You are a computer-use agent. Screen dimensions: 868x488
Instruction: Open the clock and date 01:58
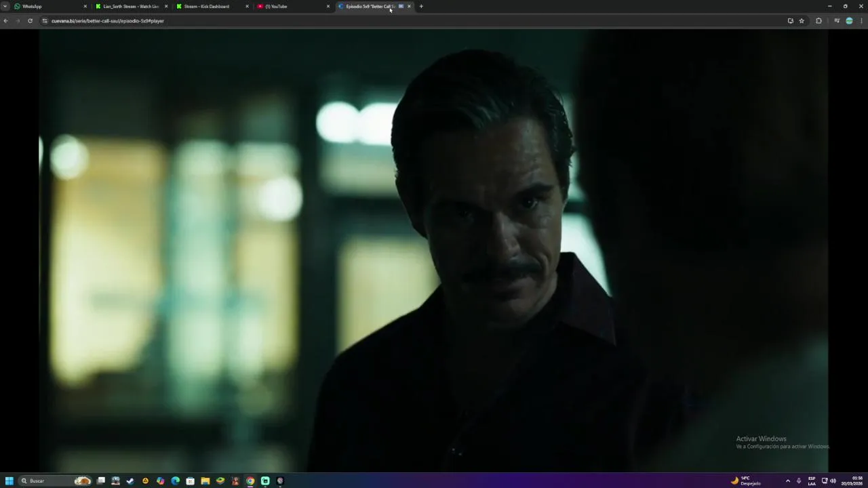coord(852,481)
